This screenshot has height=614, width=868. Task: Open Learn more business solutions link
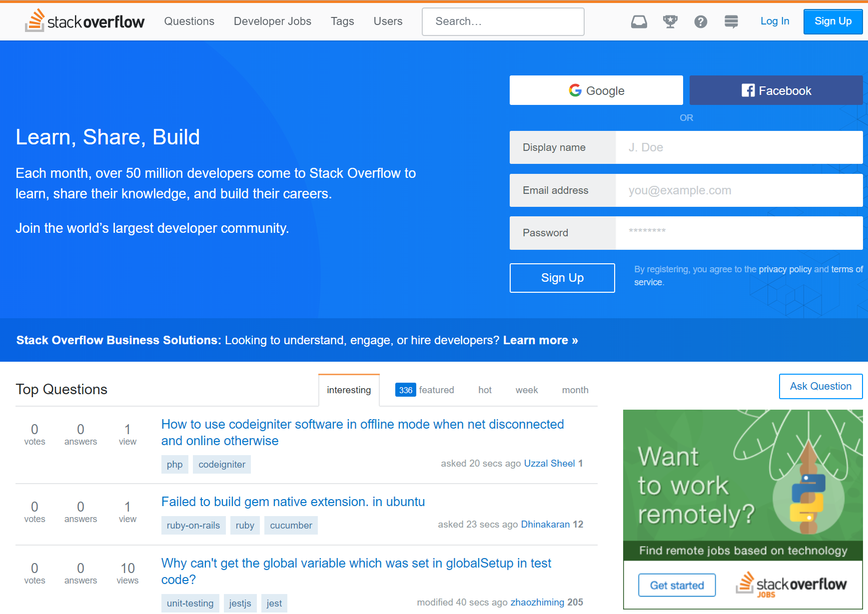click(x=540, y=340)
